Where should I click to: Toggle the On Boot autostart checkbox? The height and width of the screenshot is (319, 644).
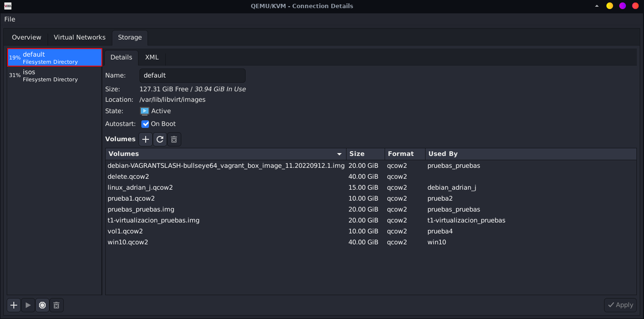145,124
